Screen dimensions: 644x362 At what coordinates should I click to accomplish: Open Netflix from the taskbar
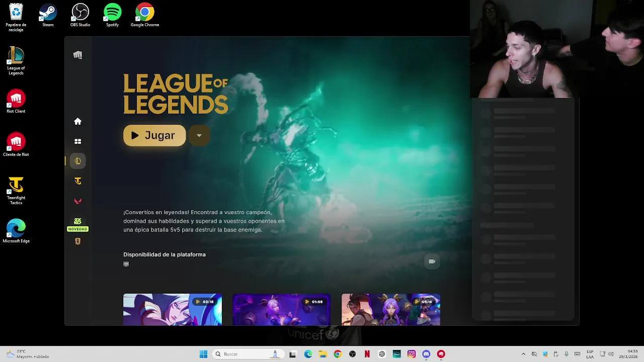[367, 354]
